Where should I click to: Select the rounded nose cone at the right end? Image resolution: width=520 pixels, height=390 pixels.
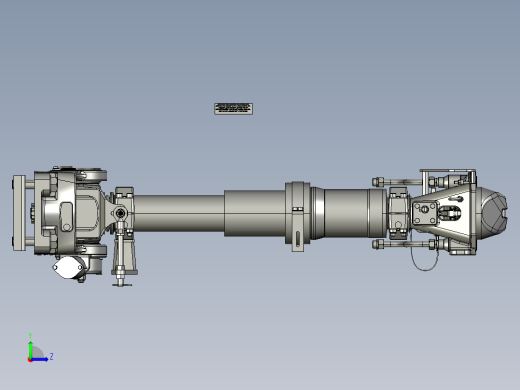(x=492, y=213)
